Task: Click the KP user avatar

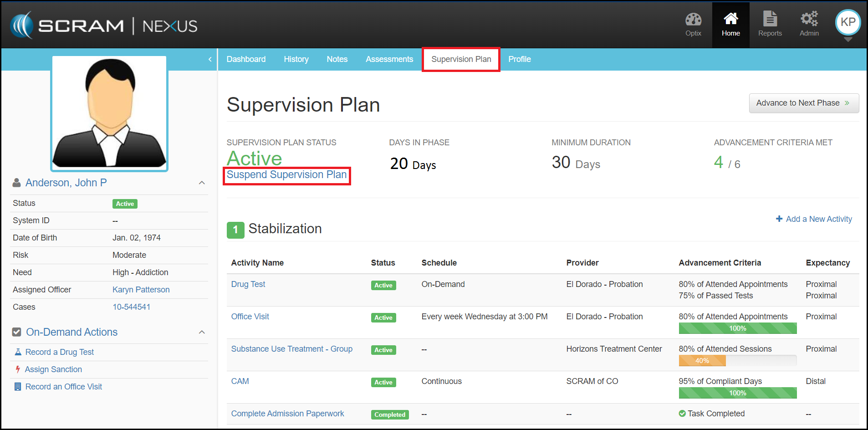Action: tap(848, 22)
